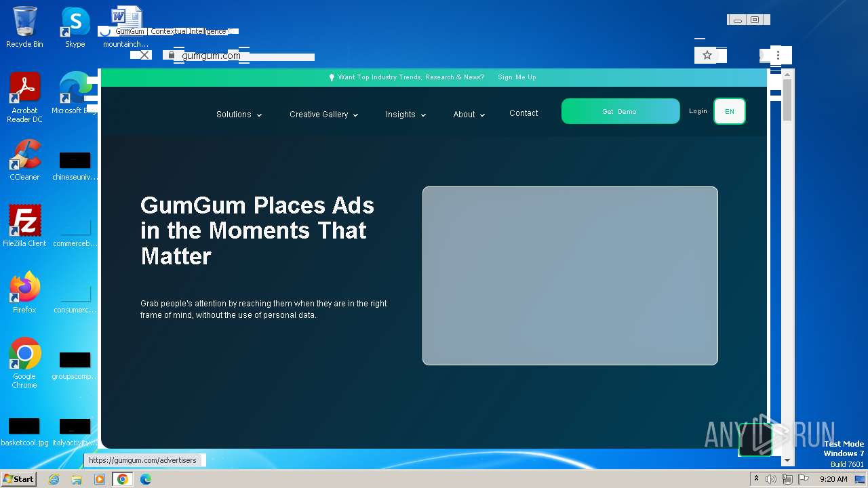Click the 'Grab people's attention' paragraph
This screenshot has width=868, height=488.
tap(264, 309)
